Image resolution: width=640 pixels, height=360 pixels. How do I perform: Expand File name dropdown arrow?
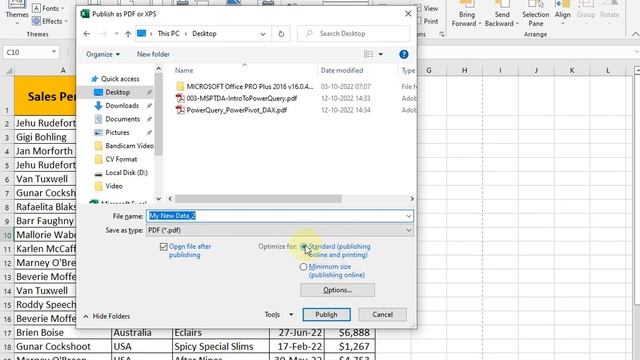click(409, 216)
